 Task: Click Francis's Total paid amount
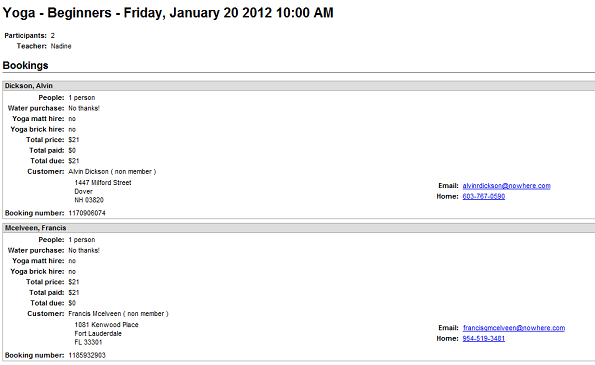tap(74, 293)
